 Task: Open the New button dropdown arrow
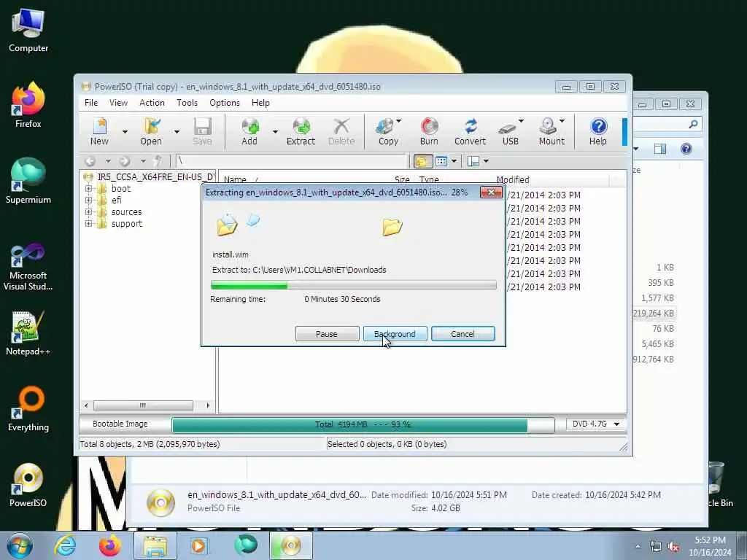click(x=125, y=131)
